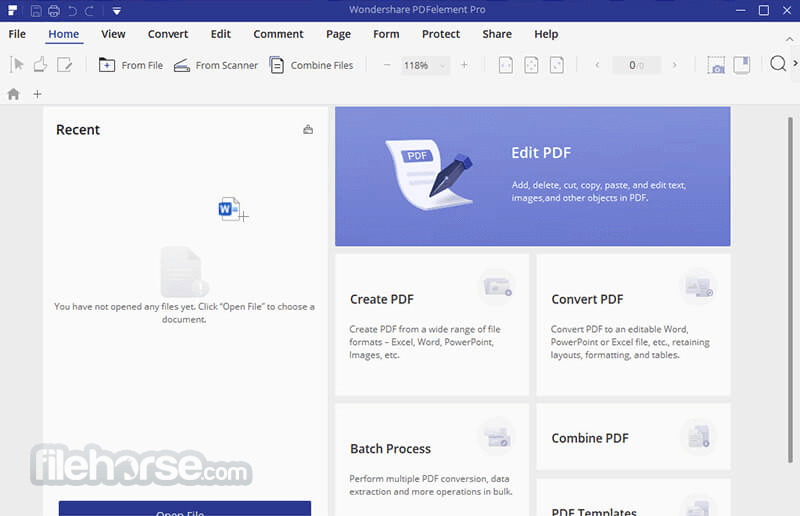Open the Share tab
Image resolution: width=800 pixels, height=516 pixels.
(497, 34)
